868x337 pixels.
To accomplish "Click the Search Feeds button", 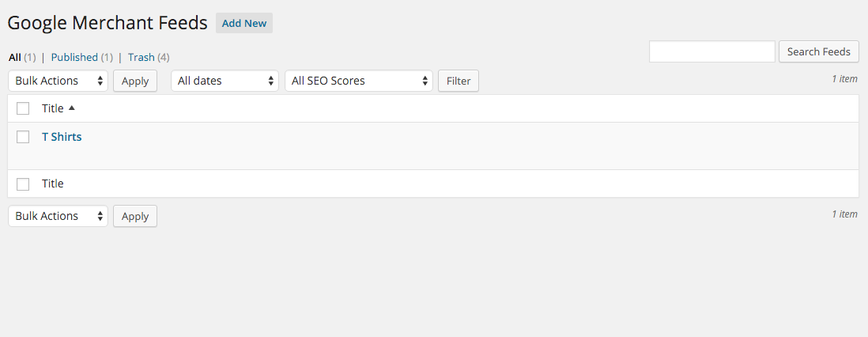I will coord(819,51).
